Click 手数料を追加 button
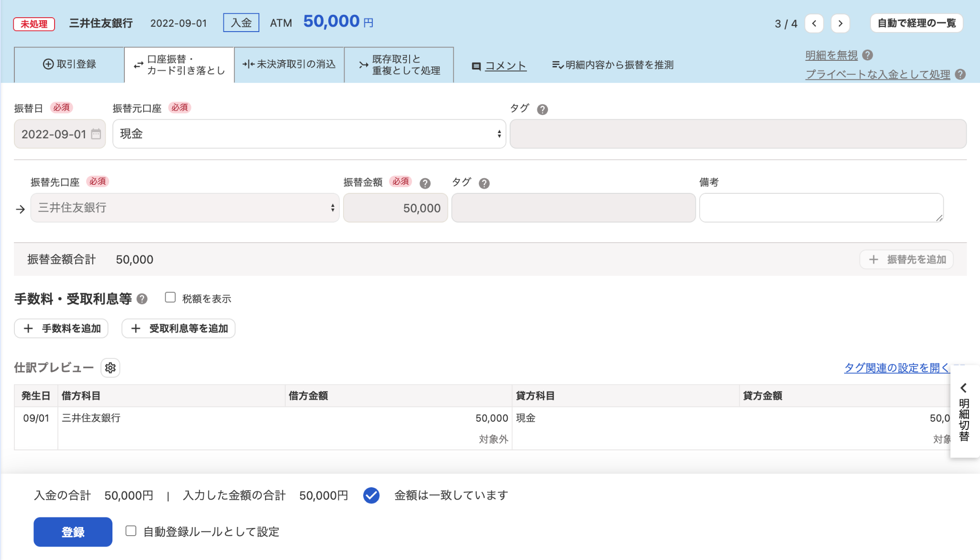 click(x=61, y=328)
